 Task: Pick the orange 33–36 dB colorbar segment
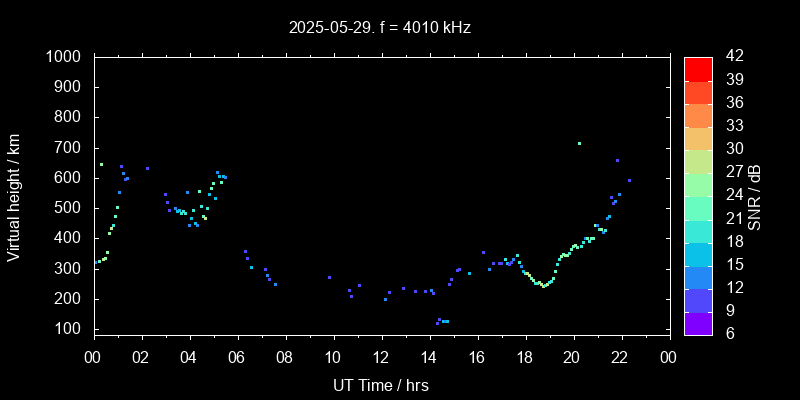698,115
